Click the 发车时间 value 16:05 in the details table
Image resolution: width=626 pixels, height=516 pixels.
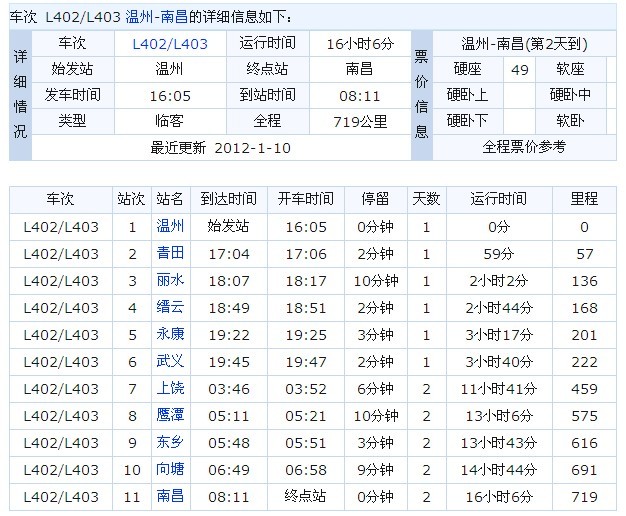(x=170, y=96)
